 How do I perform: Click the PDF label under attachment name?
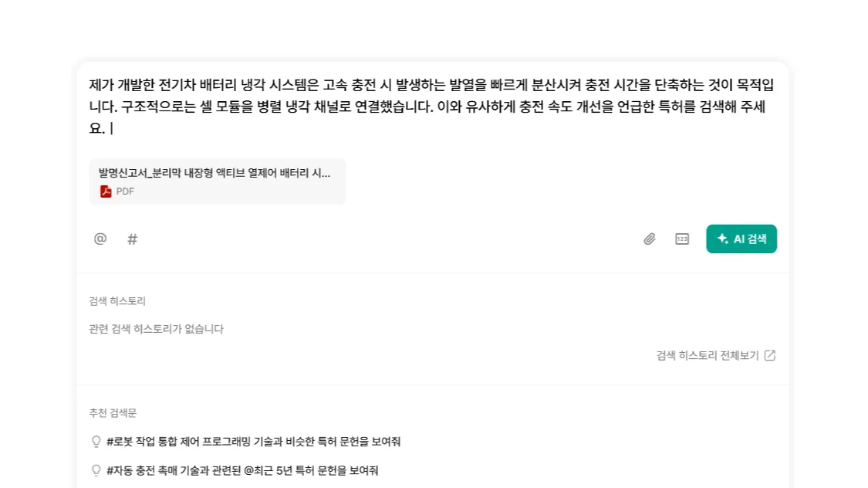(125, 191)
